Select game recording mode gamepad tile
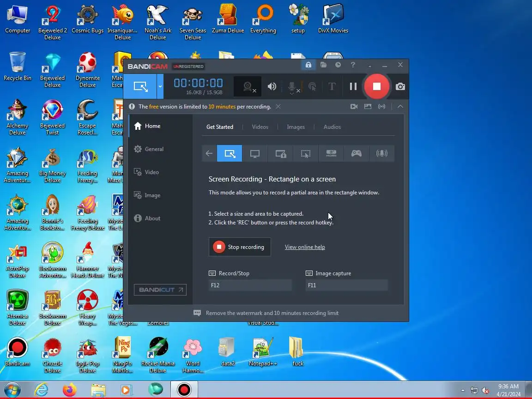This screenshot has width=532, height=399. click(x=356, y=153)
